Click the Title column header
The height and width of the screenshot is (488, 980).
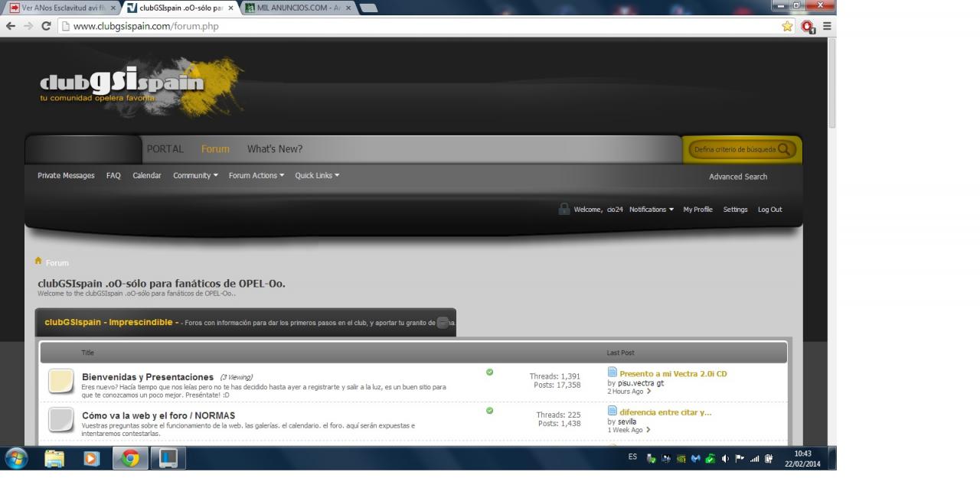(x=88, y=353)
